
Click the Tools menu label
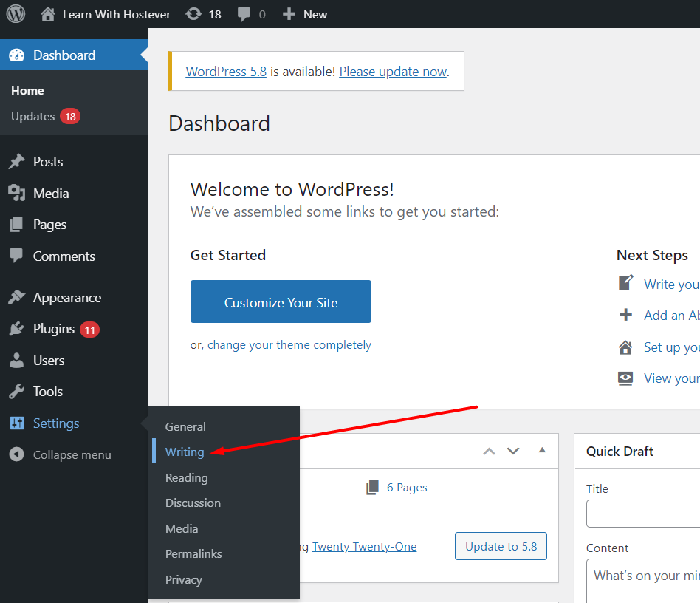pyautogui.click(x=48, y=392)
